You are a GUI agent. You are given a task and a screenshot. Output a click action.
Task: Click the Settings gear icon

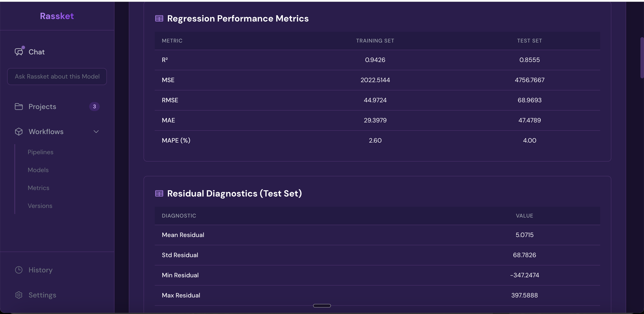(x=19, y=295)
